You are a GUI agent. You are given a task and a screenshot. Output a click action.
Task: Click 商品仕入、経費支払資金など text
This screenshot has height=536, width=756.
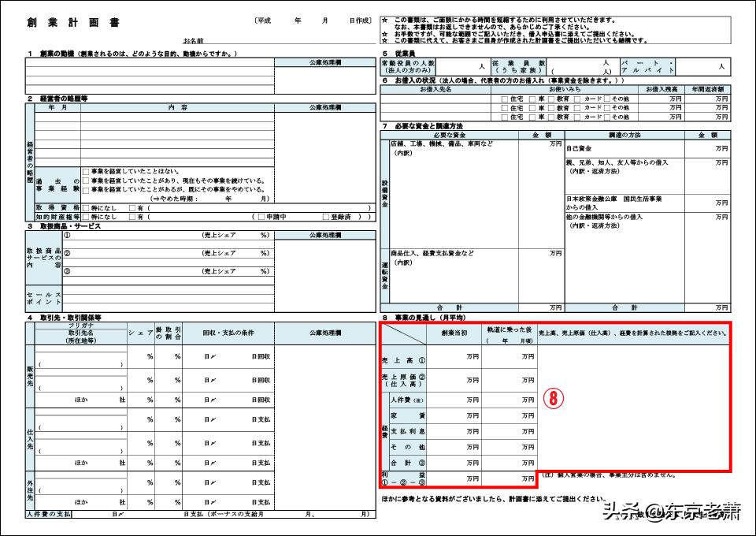click(432, 253)
